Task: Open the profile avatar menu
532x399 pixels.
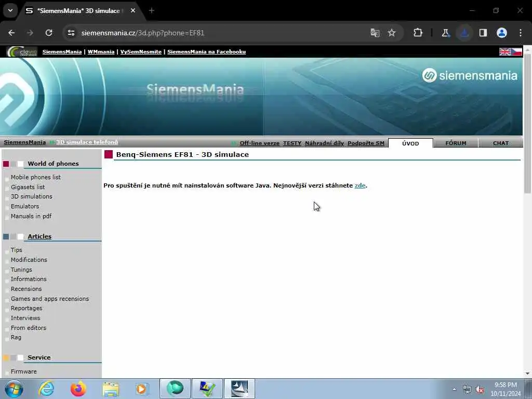Action: [x=501, y=33]
